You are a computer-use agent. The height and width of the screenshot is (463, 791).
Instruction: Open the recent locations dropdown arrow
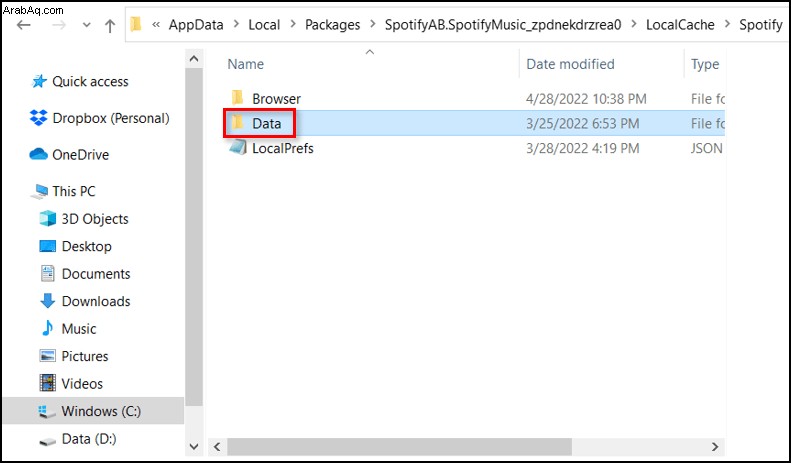pyautogui.click(x=87, y=25)
